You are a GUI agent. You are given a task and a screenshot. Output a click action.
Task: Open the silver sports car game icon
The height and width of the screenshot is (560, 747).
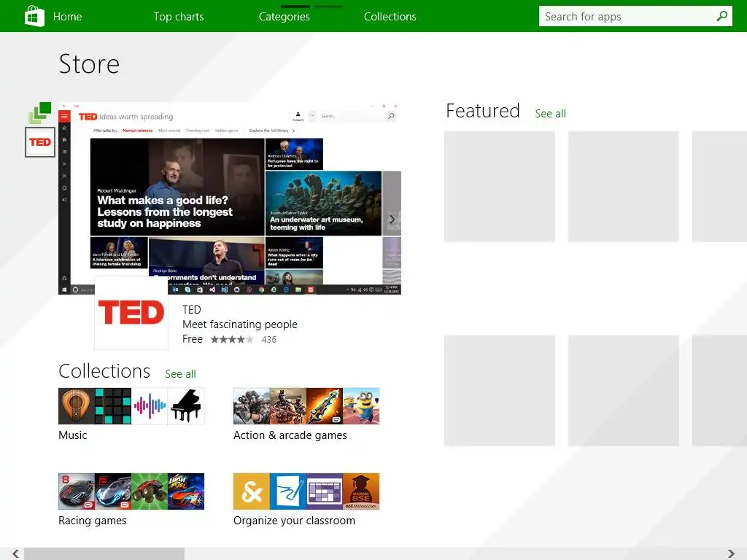pos(113,491)
